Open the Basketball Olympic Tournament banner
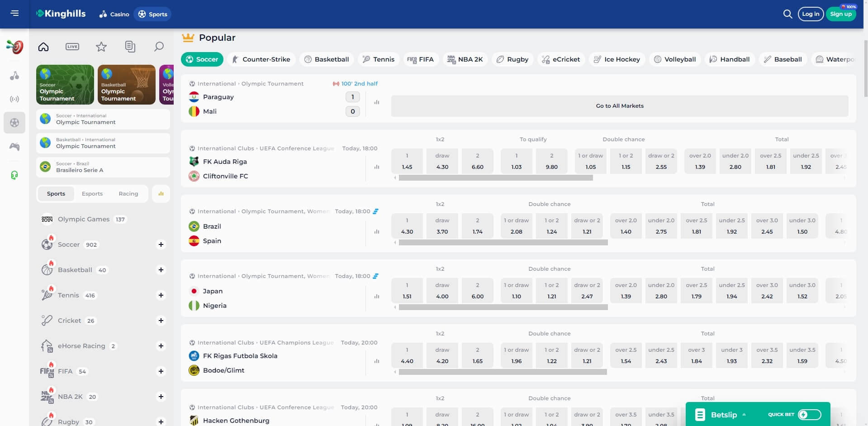 [126, 85]
